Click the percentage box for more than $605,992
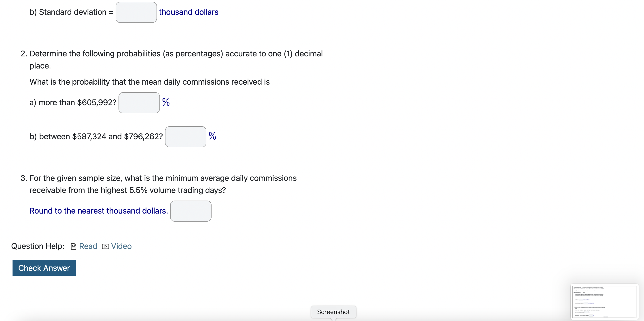This screenshot has height=321, width=644. pos(139,102)
